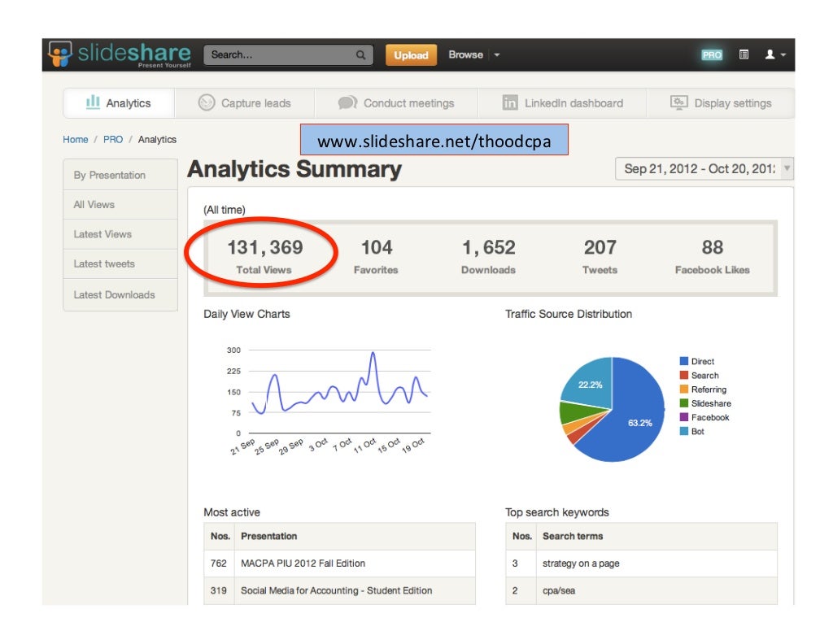
Task: Open All Views in sidebar
Action: pyautogui.click(x=120, y=204)
